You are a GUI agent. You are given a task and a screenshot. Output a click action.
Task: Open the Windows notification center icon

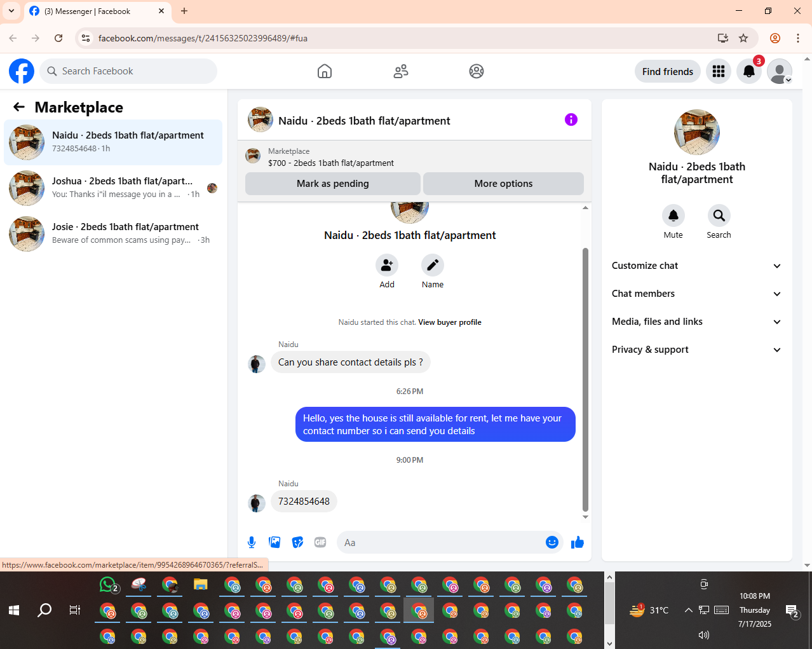coord(792,611)
